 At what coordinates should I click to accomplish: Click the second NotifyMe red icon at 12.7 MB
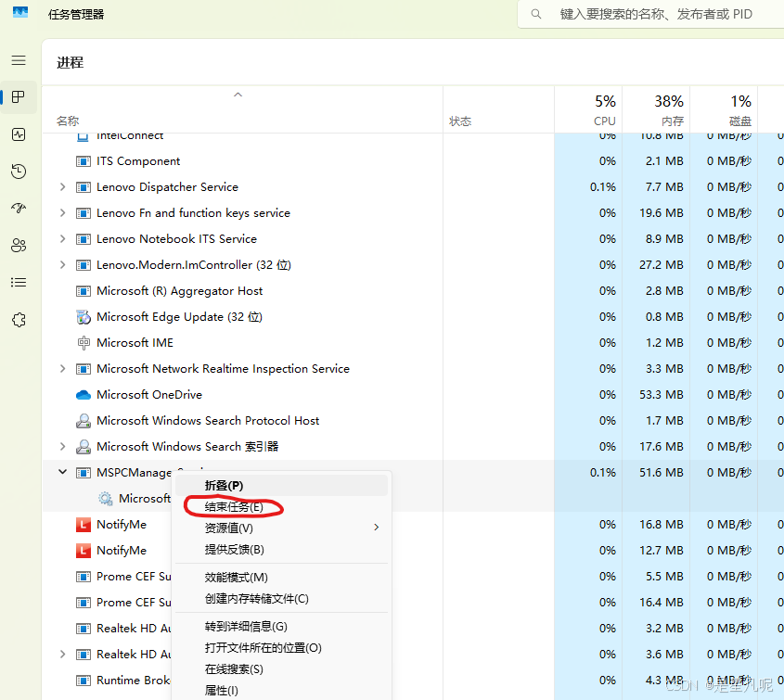tap(83, 551)
